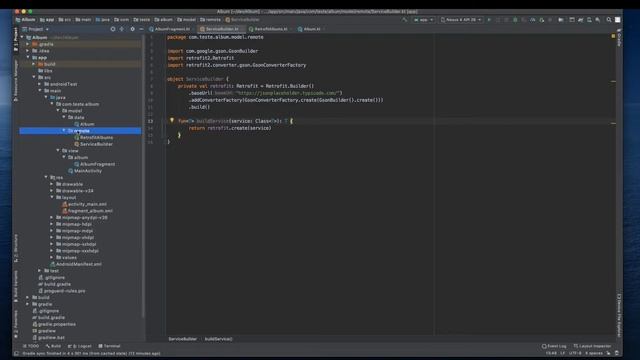Screen dimensions: 640x360
Task: Collapse the model folder arrow
Action: point(58,111)
